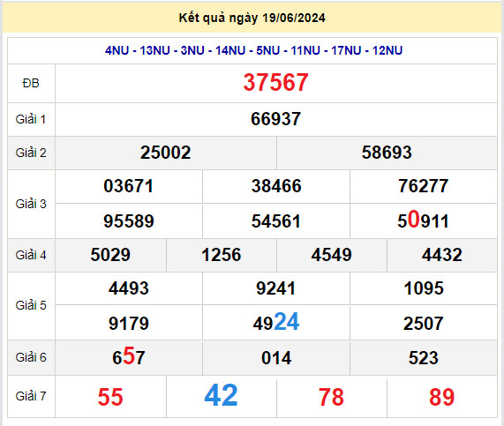Select Giải 2 number 58693

(x=387, y=153)
